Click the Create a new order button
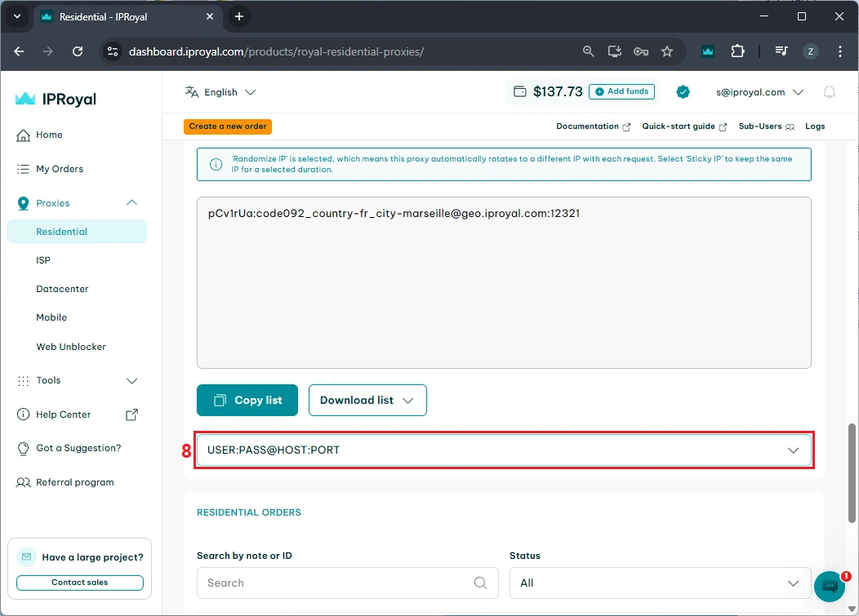This screenshot has width=859, height=616. pyautogui.click(x=228, y=126)
